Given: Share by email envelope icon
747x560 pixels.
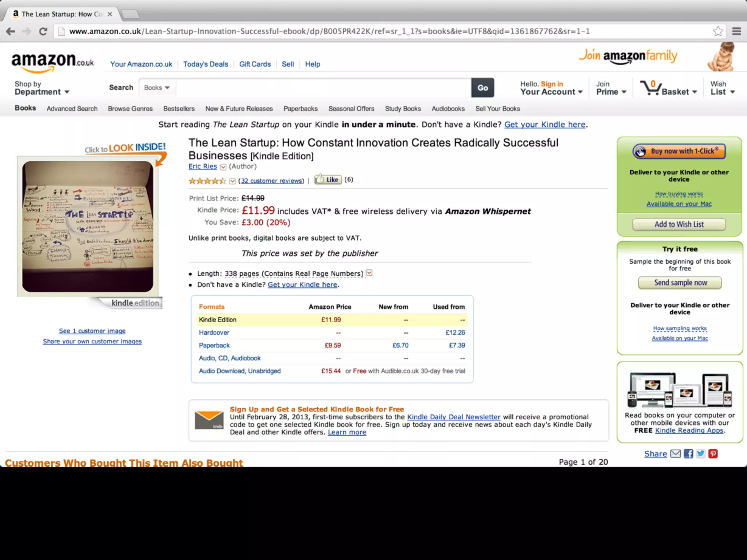Looking at the screenshot, I should click(676, 454).
